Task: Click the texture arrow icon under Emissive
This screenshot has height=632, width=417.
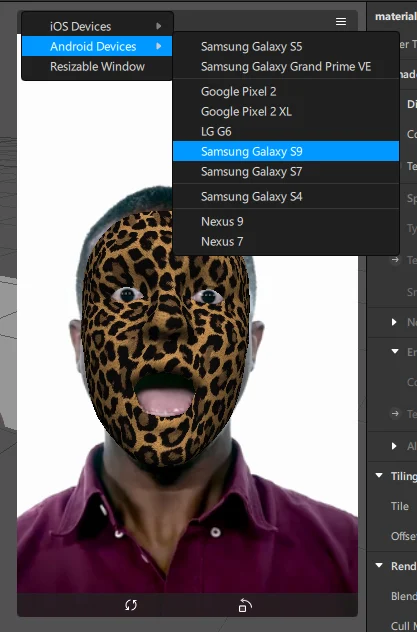Action: [x=395, y=414]
